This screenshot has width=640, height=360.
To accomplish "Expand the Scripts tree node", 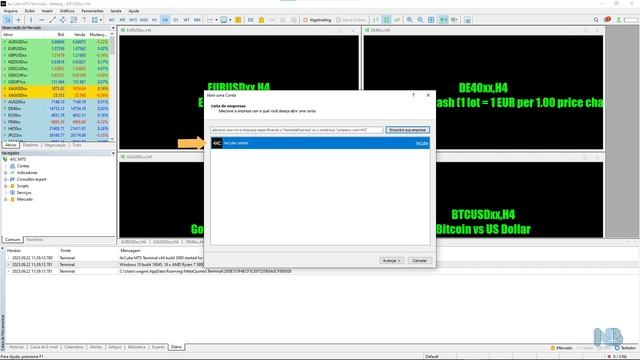I will click(x=6, y=186).
